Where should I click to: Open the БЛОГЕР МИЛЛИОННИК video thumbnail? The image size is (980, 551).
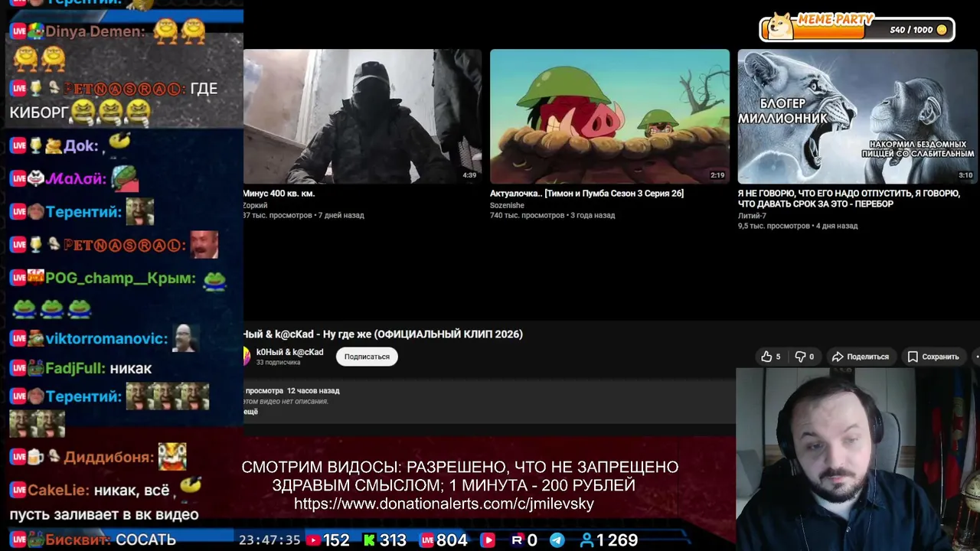pos(857,116)
